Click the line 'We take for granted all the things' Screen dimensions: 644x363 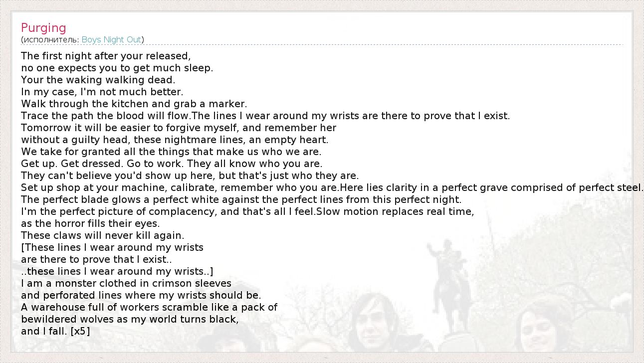pos(171,152)
